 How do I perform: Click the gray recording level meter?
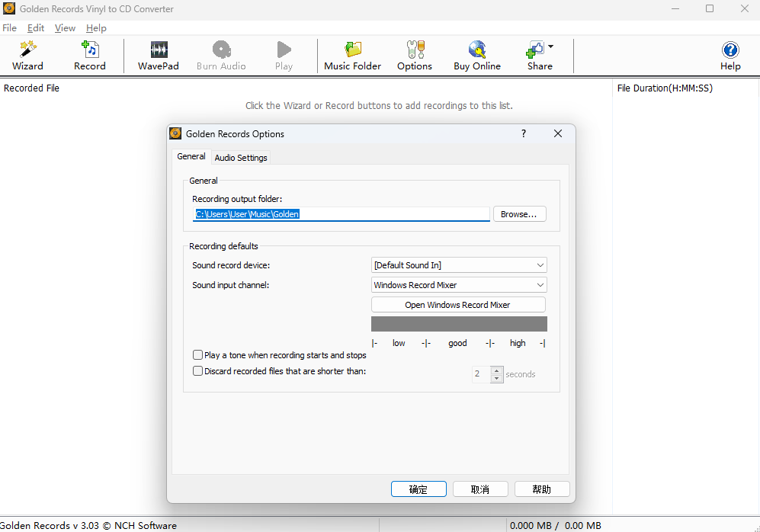point(458,324)
